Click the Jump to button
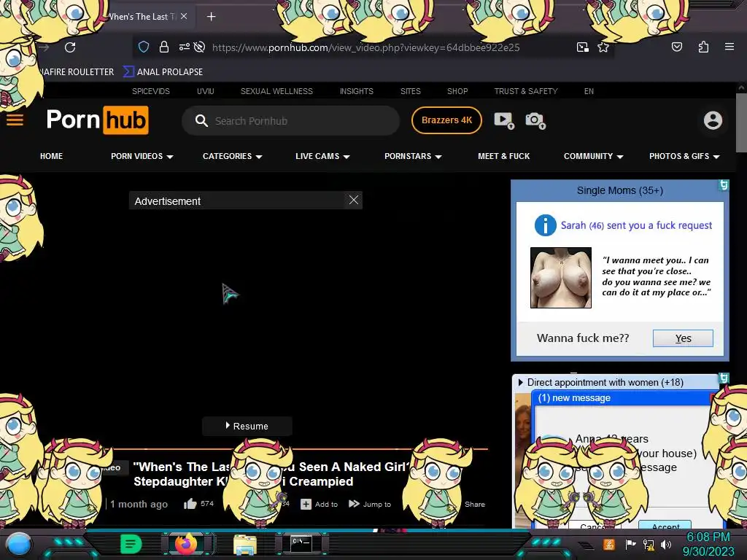 coord(370,504)
